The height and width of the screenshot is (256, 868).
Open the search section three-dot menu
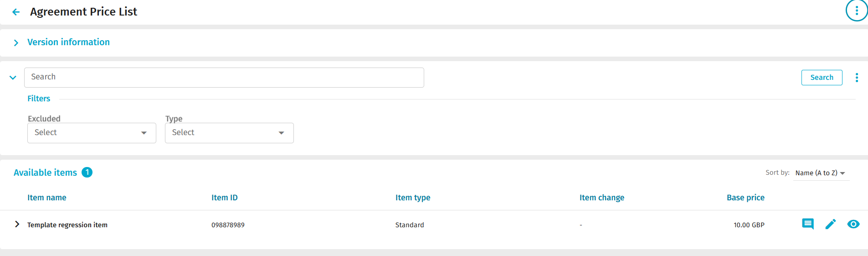click(x=857, y=78)
